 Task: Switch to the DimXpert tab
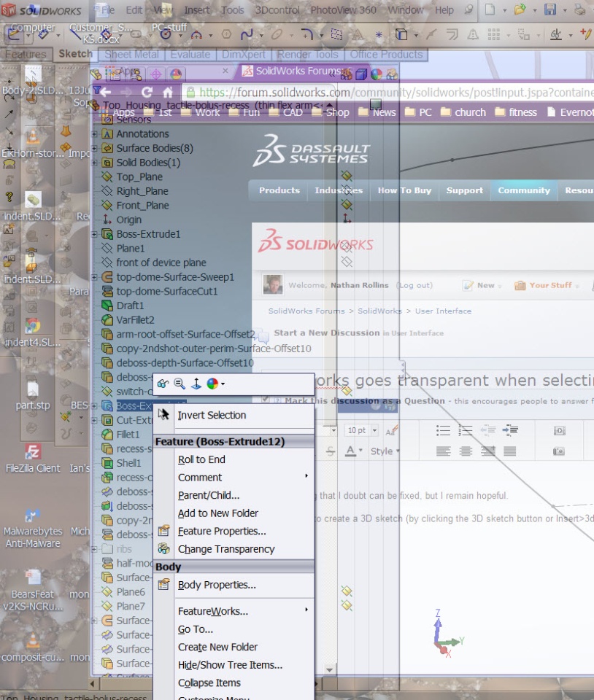tap(244, 55)
